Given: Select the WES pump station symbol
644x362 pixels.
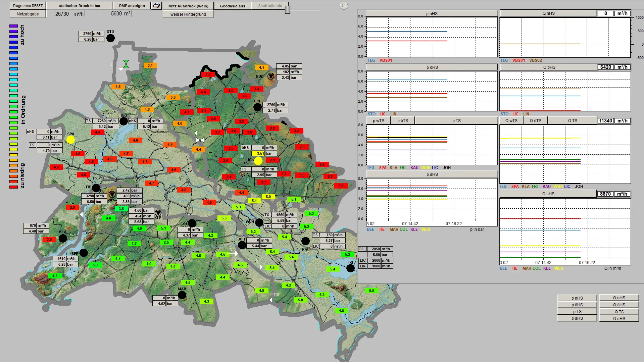Looking at the screenshot, I should pos(112,194).
